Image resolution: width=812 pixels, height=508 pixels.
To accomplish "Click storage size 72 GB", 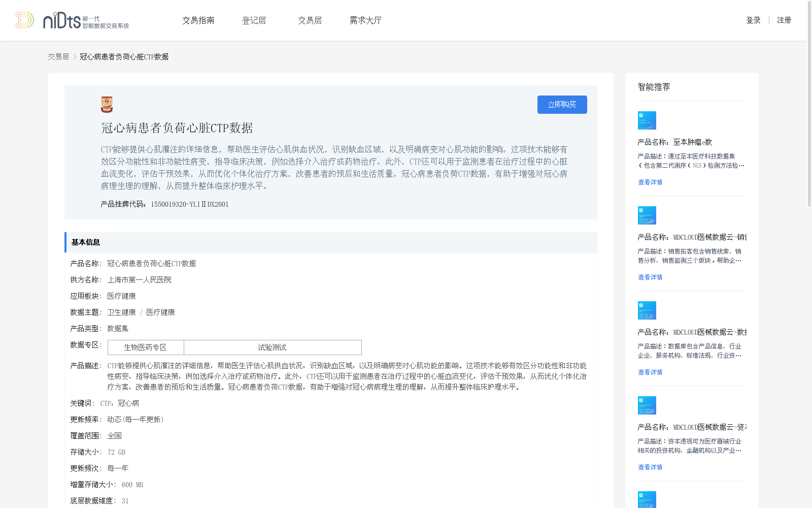I will tap(116, 452).
